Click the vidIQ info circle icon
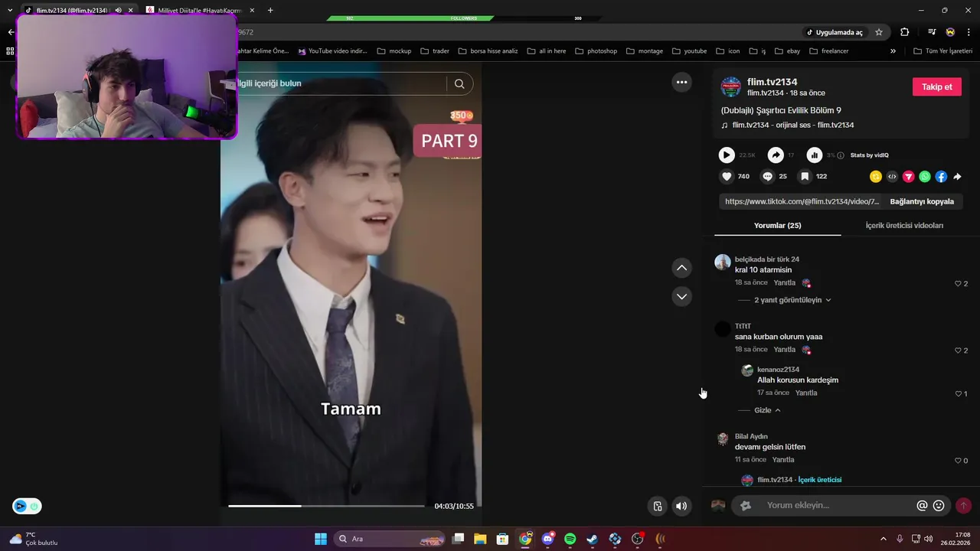This screenshot has height=551, width=980. [841, 155]
